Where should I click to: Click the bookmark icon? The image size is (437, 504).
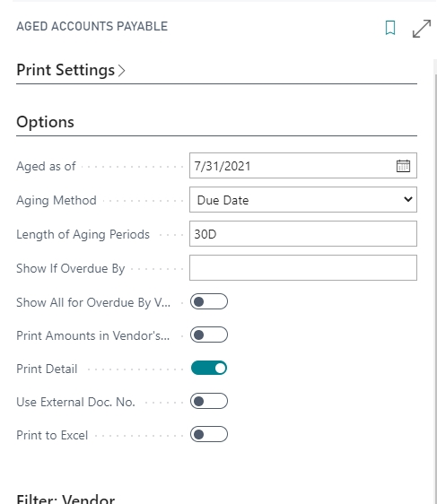click(390, 28)
